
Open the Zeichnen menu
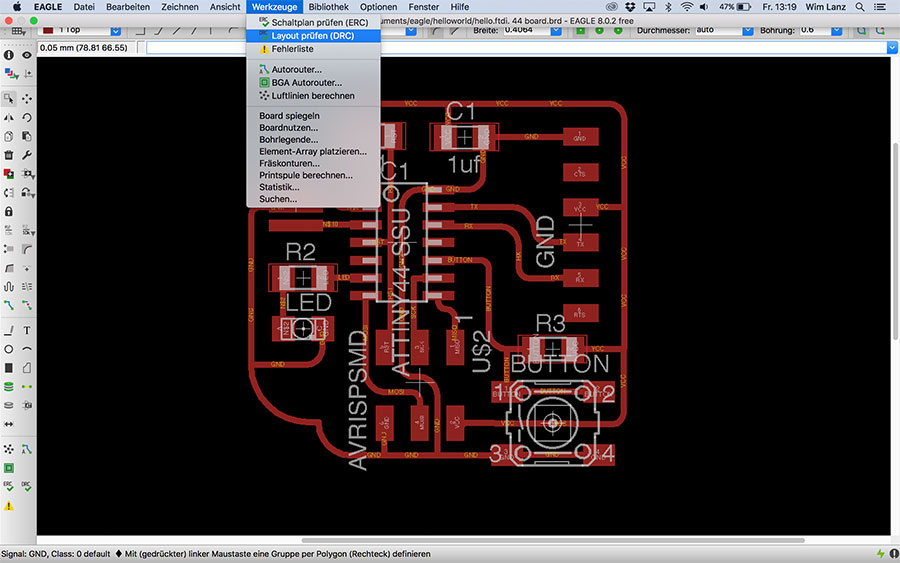(x=180, y=7)
